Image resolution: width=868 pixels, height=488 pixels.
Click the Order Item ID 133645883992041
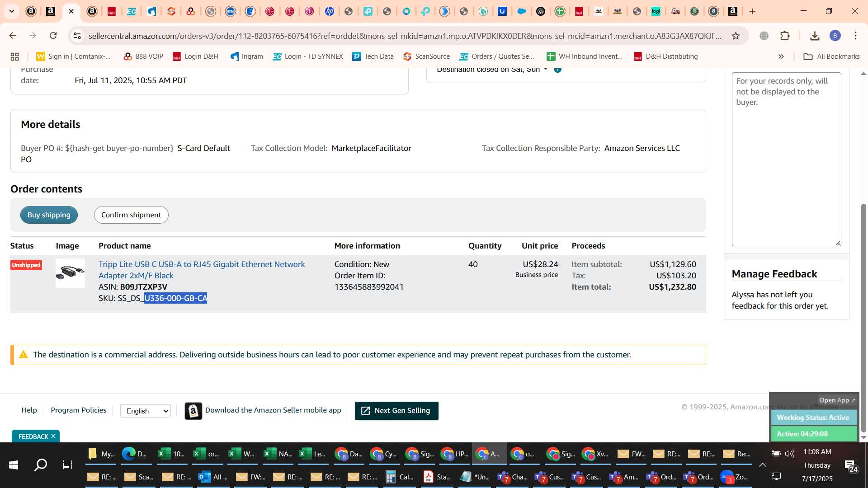point(369,287)
